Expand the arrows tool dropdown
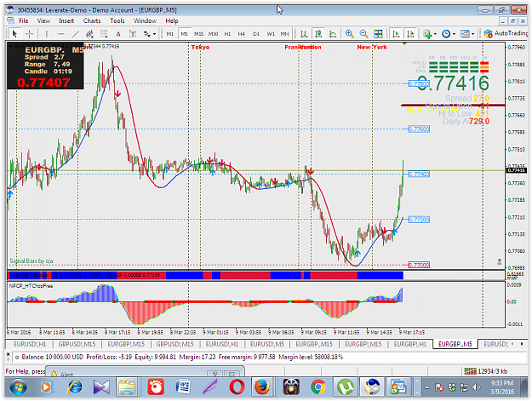This screenshot has height=401, width=532. (x=155, y=34)
